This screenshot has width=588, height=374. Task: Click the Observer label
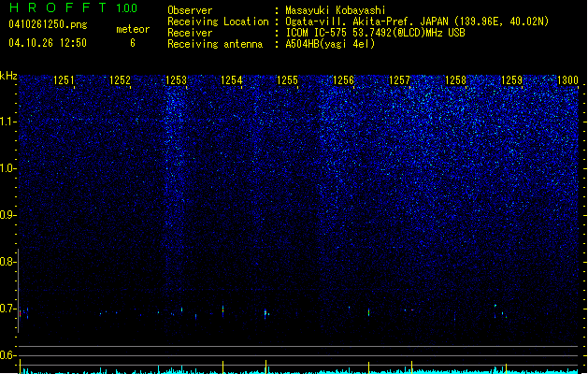[x=190, y=10]
